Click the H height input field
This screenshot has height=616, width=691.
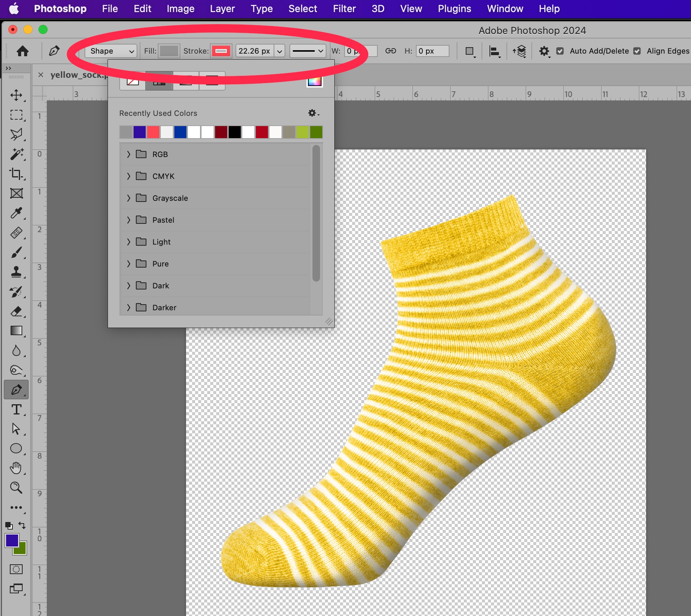pyautogui.click(x=432, y=51)
